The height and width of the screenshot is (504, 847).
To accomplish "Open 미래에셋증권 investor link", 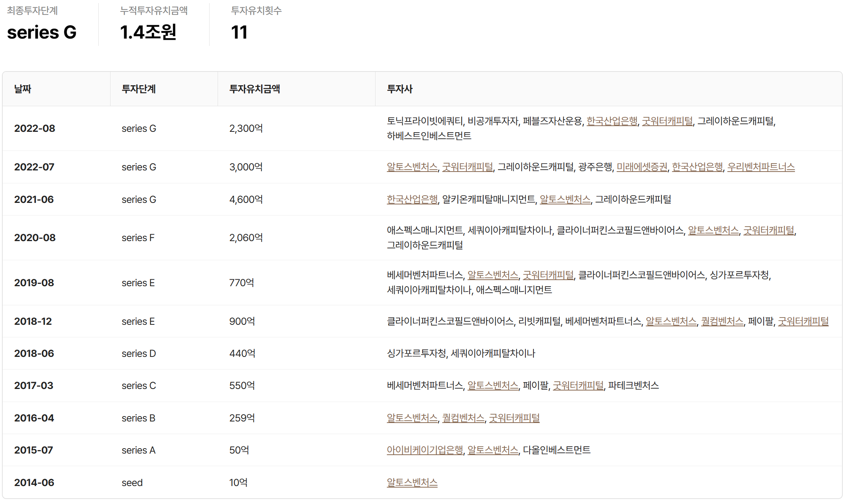I will [642, 167].
